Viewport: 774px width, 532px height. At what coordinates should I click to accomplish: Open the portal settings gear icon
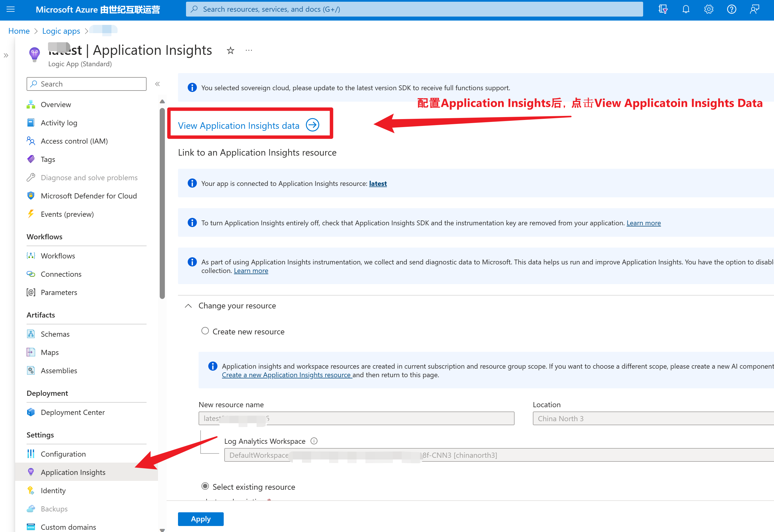tap(709, 9)
